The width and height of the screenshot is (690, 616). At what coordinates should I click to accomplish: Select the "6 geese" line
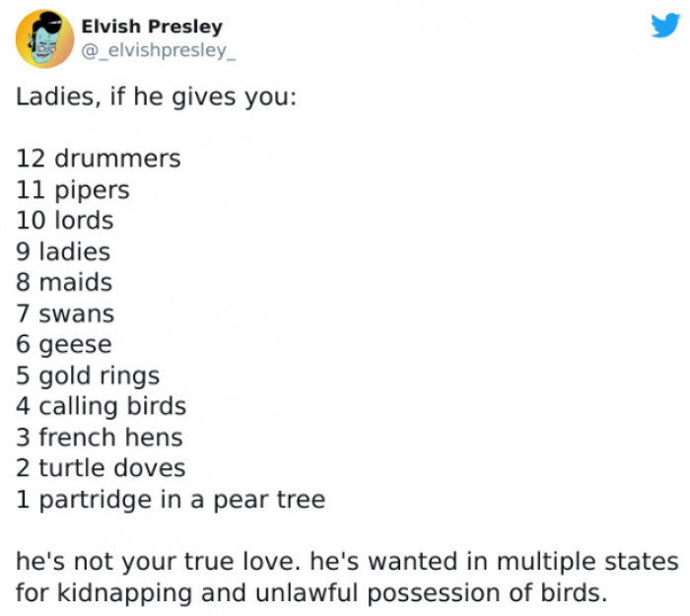click(x=64, y=345)
